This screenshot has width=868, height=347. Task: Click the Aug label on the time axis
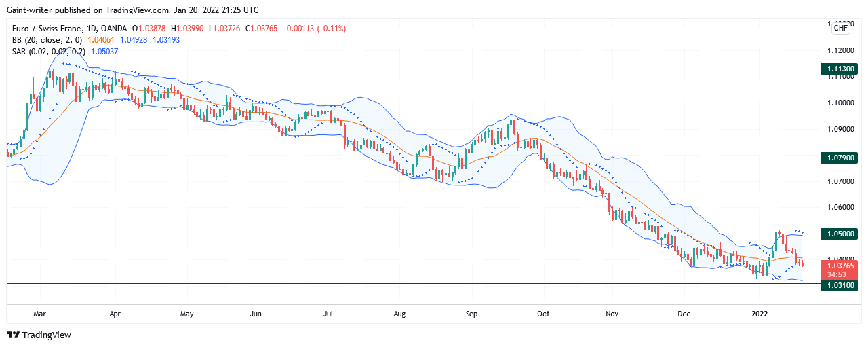coord(399,314)
